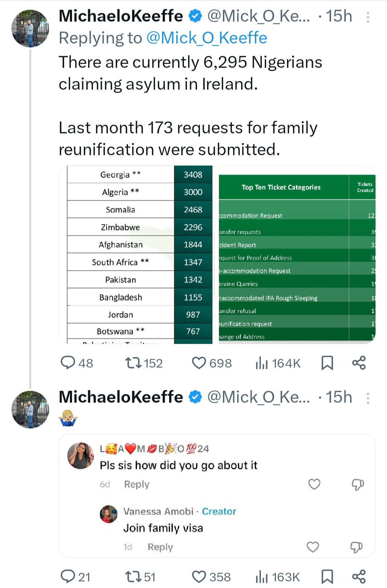Open replies on the tweet with 48 comments

68,363
